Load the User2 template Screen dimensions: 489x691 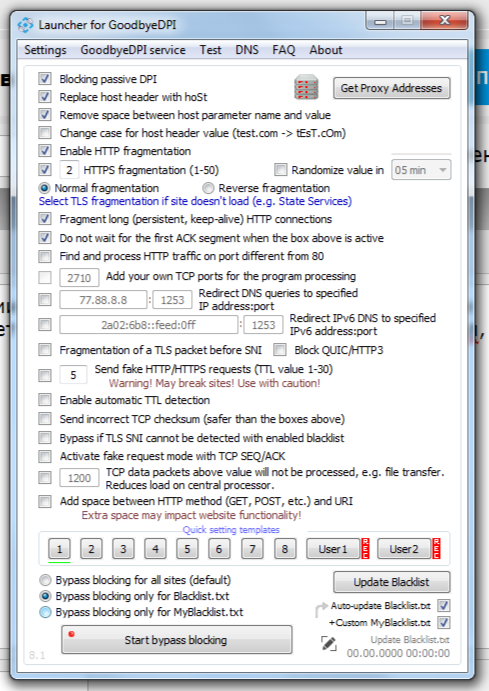coord(404,549)
